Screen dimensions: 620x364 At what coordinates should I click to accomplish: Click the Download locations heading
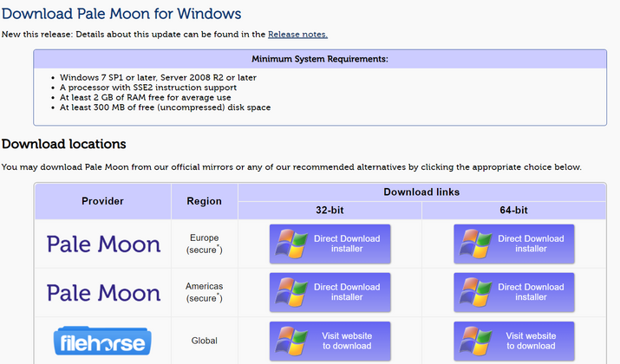(63, 144)
